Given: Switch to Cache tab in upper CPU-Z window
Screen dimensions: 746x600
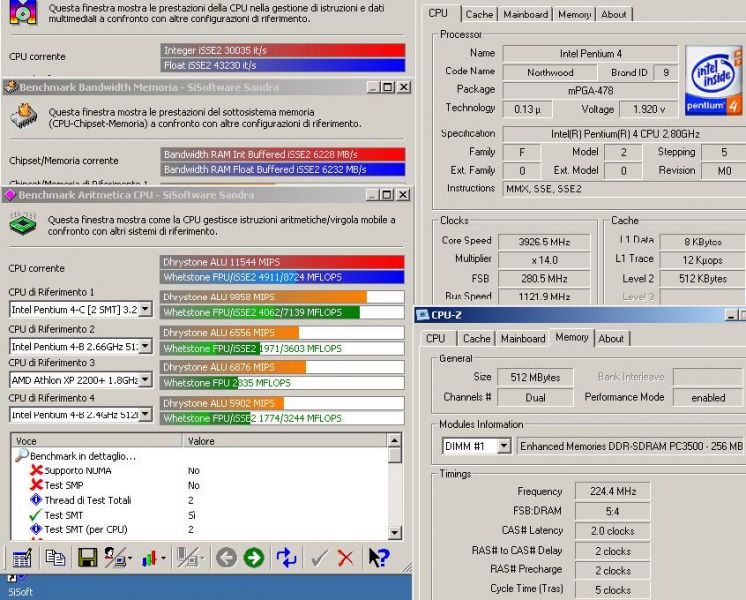Looking at the screenshot, I should point(479,14).
